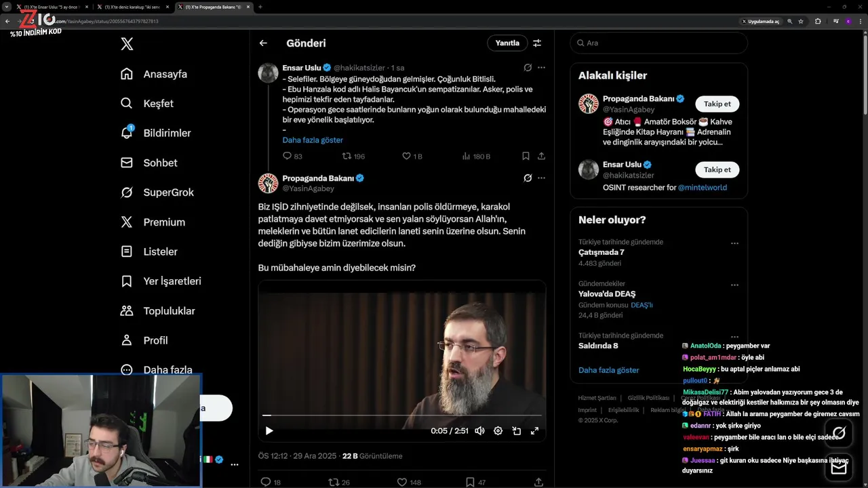The image size is (868, 488).
Task: Repost the post with 26 reposts
Action: point(338,483)
